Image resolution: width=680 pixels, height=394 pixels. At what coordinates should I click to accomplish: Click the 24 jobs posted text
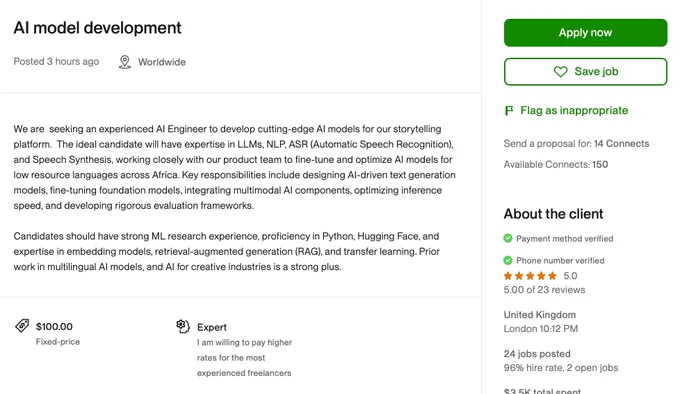click(537, 354)
